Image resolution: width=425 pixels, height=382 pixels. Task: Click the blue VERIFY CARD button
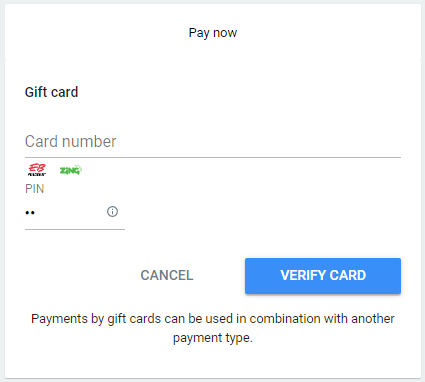(323, 276)
